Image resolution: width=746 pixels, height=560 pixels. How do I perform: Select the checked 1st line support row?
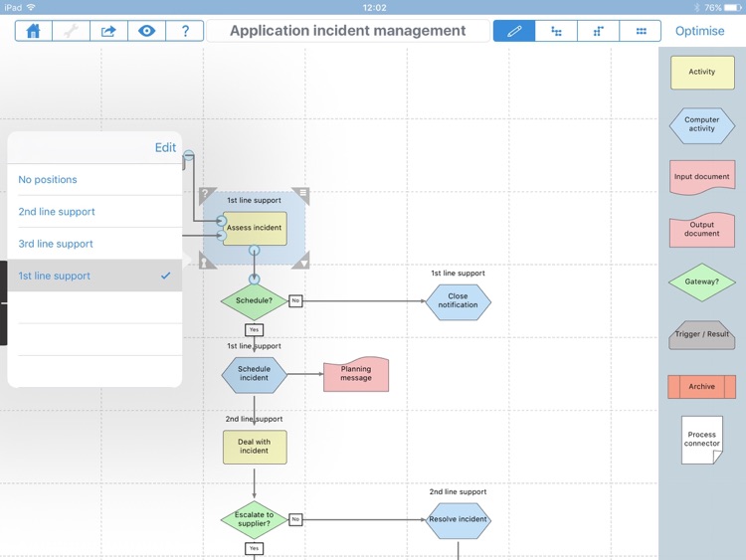(94, 276)
